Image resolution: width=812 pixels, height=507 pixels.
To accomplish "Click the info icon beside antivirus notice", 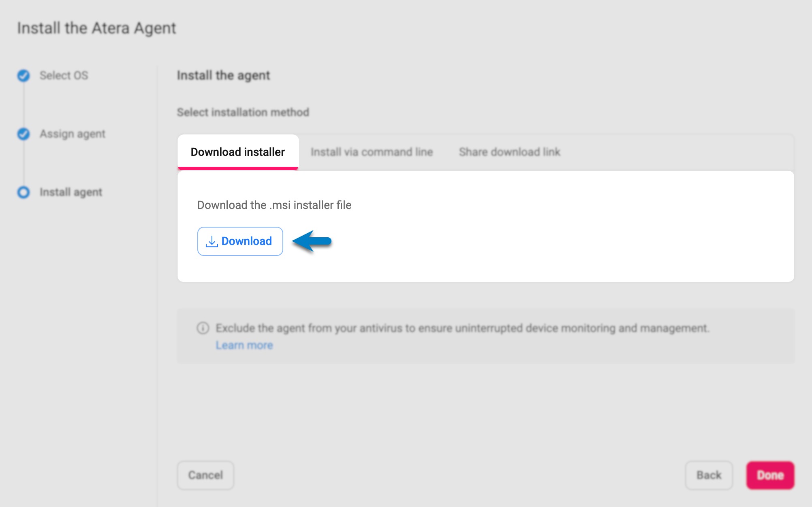I will point(203,328).
